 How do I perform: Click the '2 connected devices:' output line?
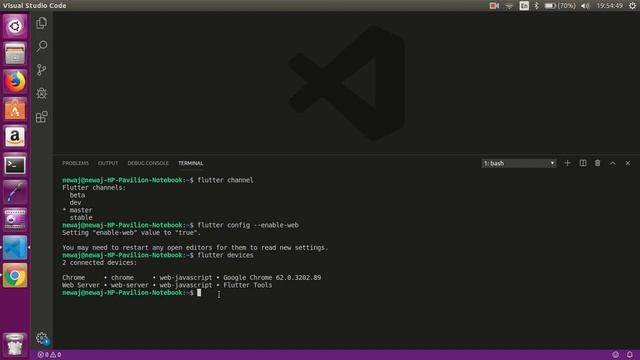[x=100, y=263]
